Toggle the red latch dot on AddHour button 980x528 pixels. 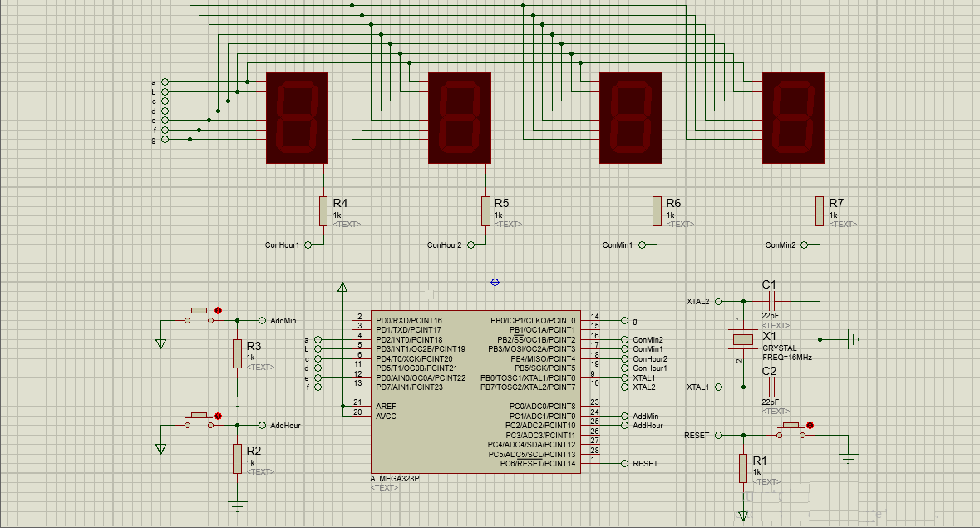218,416
